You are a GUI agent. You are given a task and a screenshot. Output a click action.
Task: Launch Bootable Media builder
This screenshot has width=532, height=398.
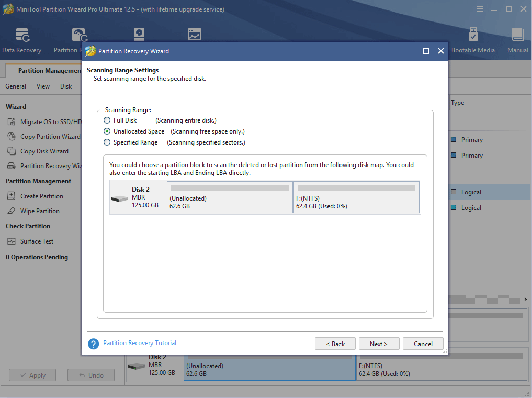pyautogui.click(x=473, y=40)
